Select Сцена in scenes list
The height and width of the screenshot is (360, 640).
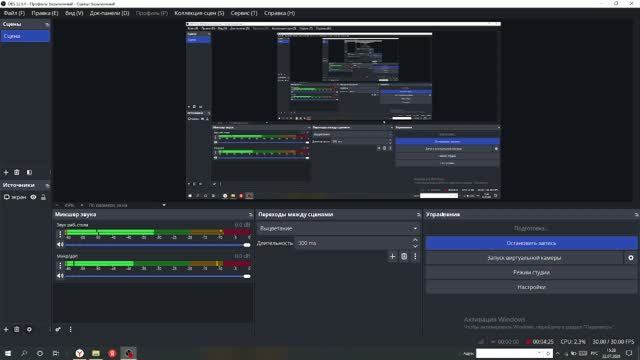pyautogui.click(x=25, y=36)
